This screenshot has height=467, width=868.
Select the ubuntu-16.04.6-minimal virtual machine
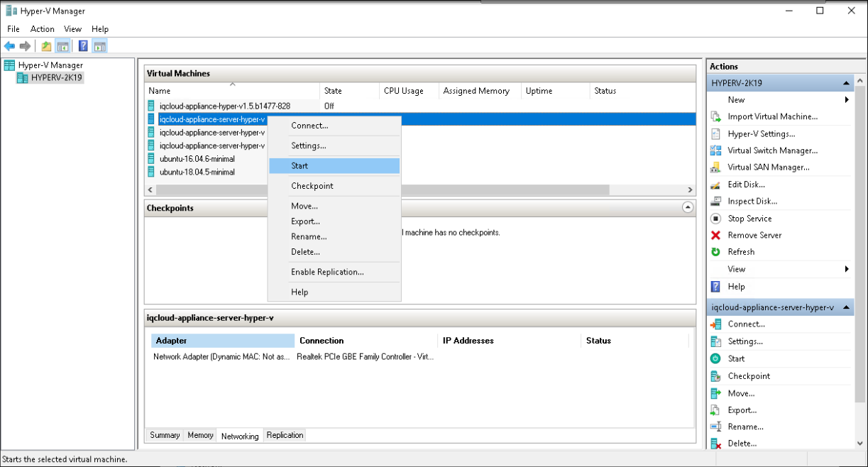coord(197,159)
